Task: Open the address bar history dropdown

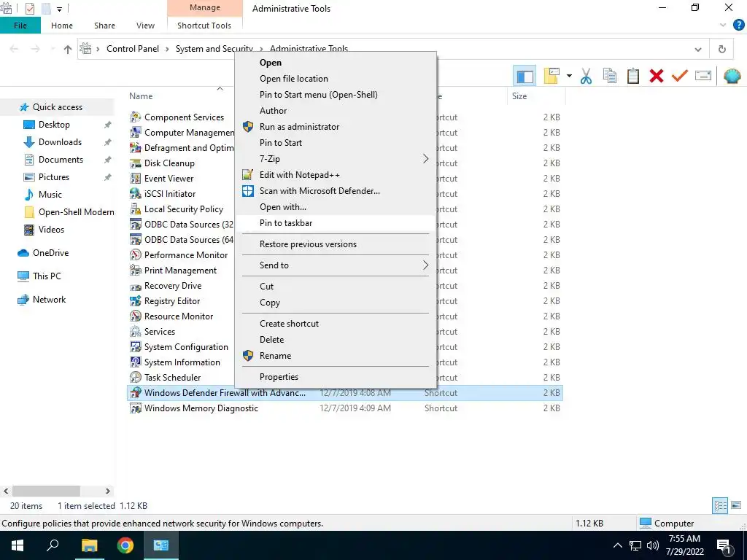Action: [x=698, y=49]
